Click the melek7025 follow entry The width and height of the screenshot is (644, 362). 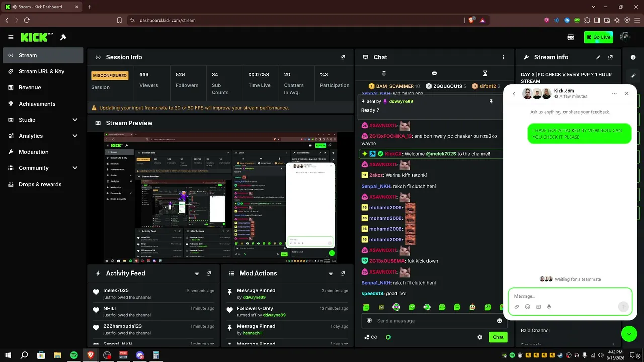pyautogui.click(x=153, y=294)
